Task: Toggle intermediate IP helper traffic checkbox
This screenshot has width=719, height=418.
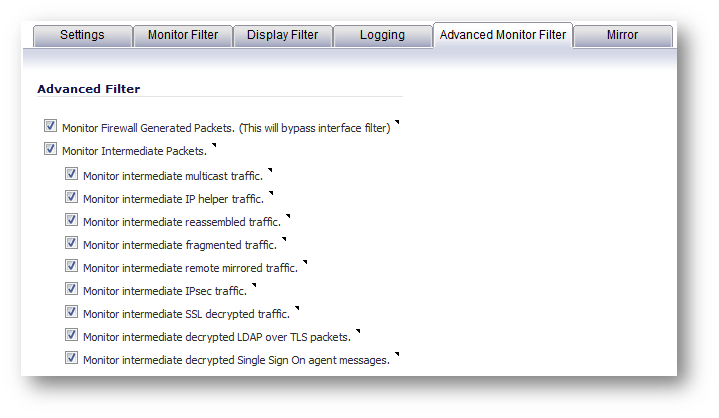Action: [71, 197]
